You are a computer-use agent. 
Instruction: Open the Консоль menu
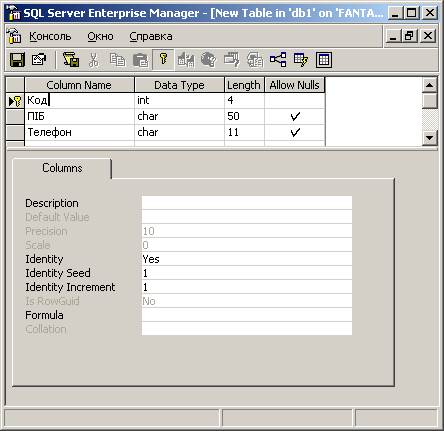point(50,36)
